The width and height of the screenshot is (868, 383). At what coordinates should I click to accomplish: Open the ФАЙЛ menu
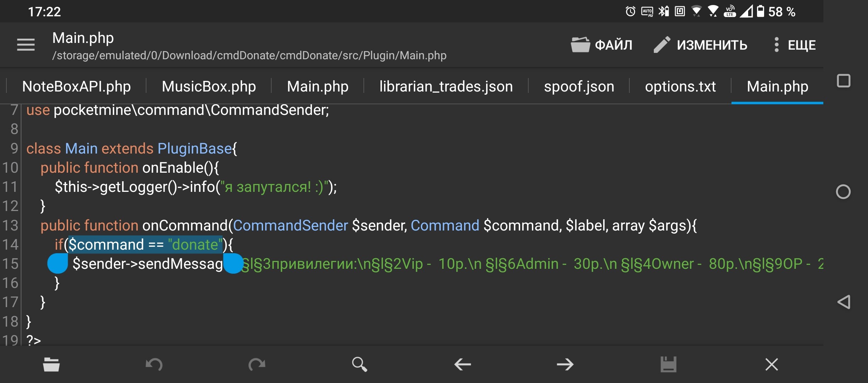602,45
